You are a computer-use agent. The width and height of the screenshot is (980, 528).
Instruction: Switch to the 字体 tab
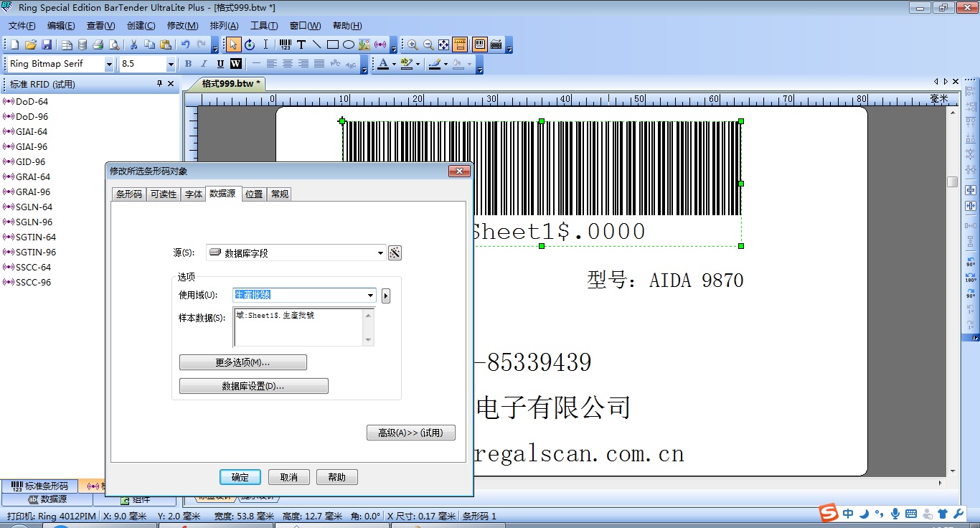(x=193, y=194)
